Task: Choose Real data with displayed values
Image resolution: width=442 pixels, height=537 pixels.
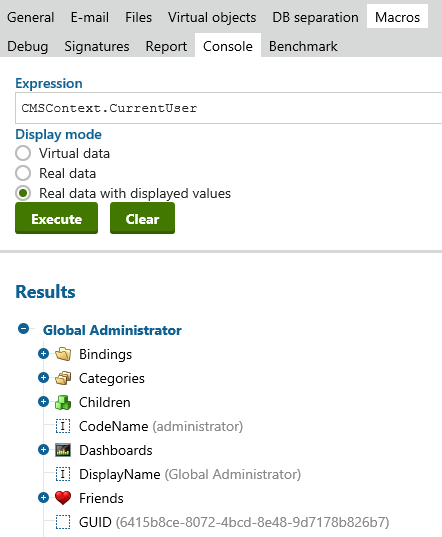Action: click(23, 193)
